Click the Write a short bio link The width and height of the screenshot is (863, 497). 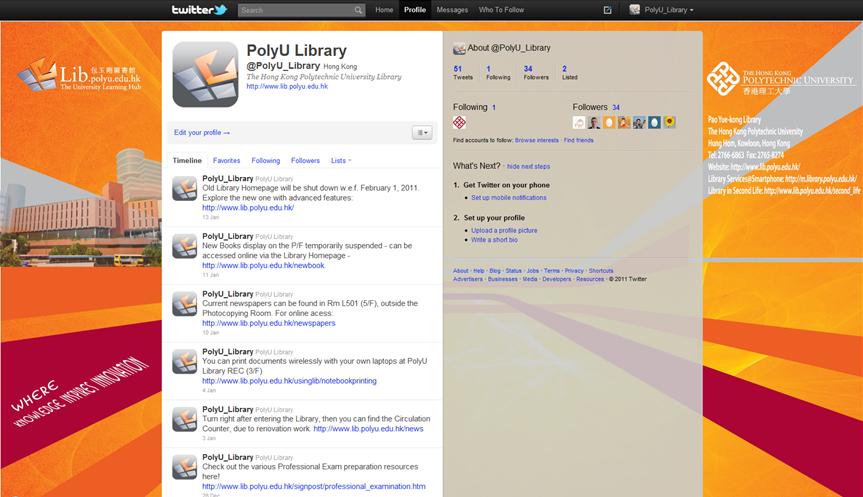click(x=494, y=240)
